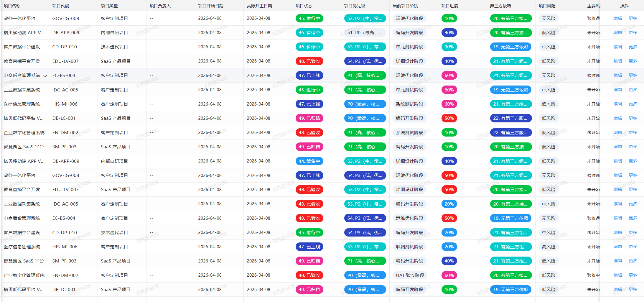Image resolution: width=644 pixels, height=302 pixels.
Task: Expand the 电商后台管理系统 row chevron
Action: tap(45, 76)
